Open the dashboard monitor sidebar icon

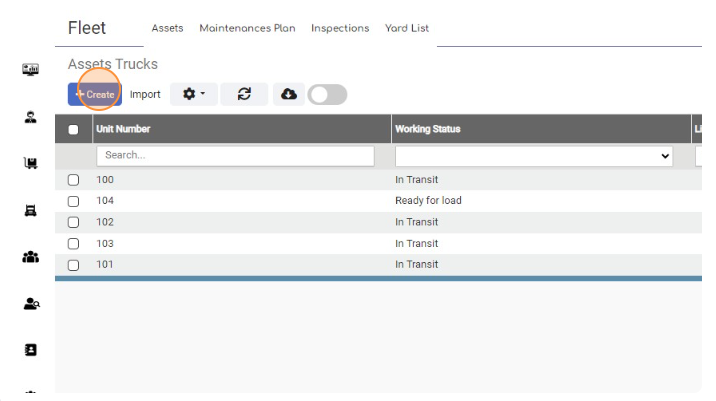click(x=31, y=69)
